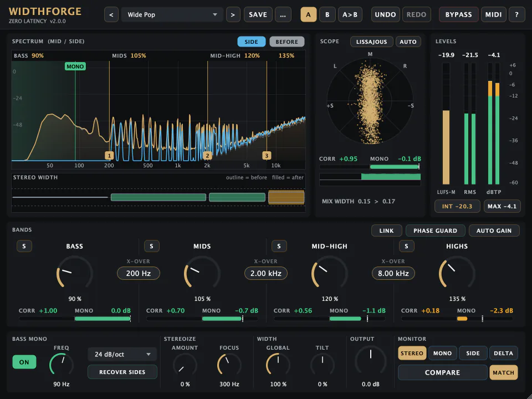Toggle SIDE spectrum display
Image resolution: width=532 pixels, height=399 pixels.
pyautogui.click(x=252, y=42)
